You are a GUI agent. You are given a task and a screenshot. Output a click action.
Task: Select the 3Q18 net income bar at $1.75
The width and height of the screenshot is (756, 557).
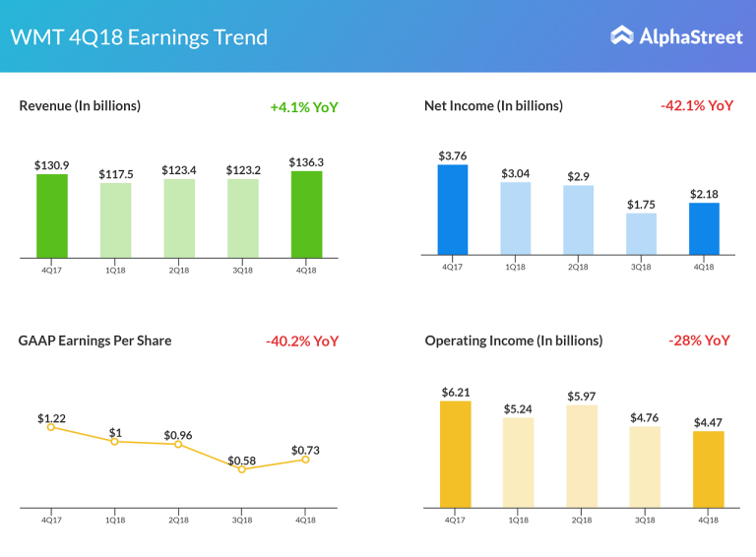(x=641, y=233)
